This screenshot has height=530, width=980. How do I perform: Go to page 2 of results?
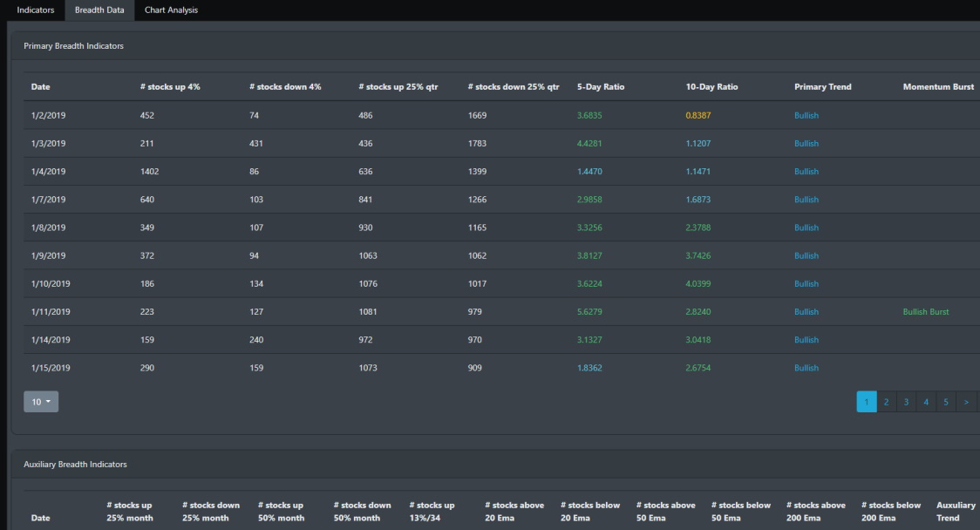(886, 402)
